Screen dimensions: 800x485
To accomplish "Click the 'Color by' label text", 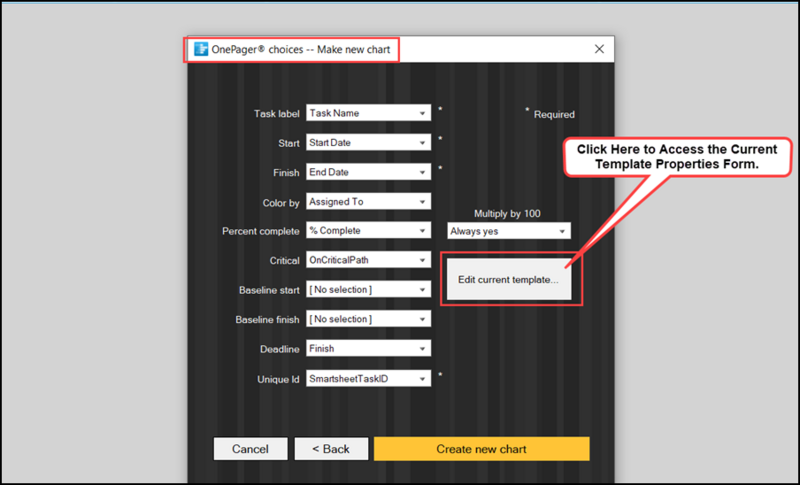I will (x=281, y=203).
